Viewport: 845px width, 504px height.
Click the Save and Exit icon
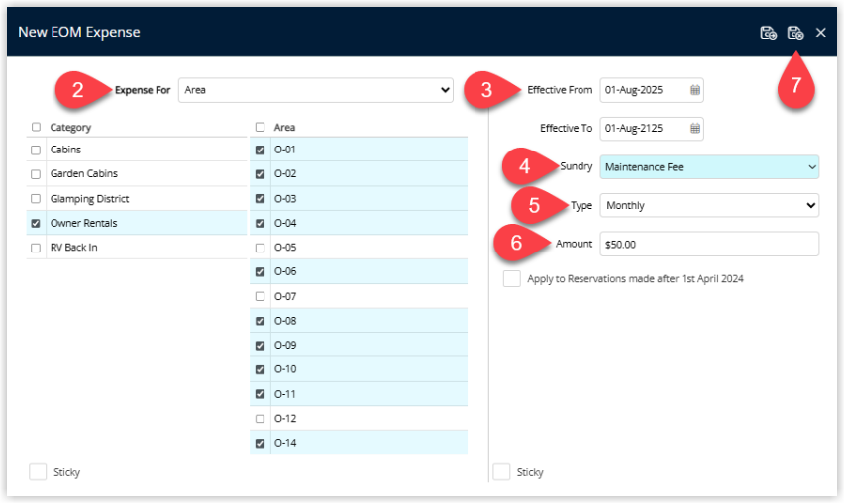[x=795, y=33]
